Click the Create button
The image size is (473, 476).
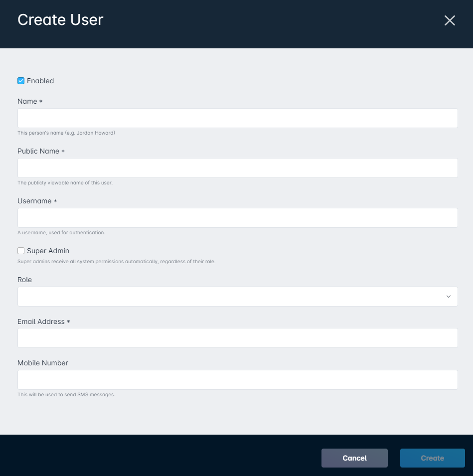coord(432,458)
